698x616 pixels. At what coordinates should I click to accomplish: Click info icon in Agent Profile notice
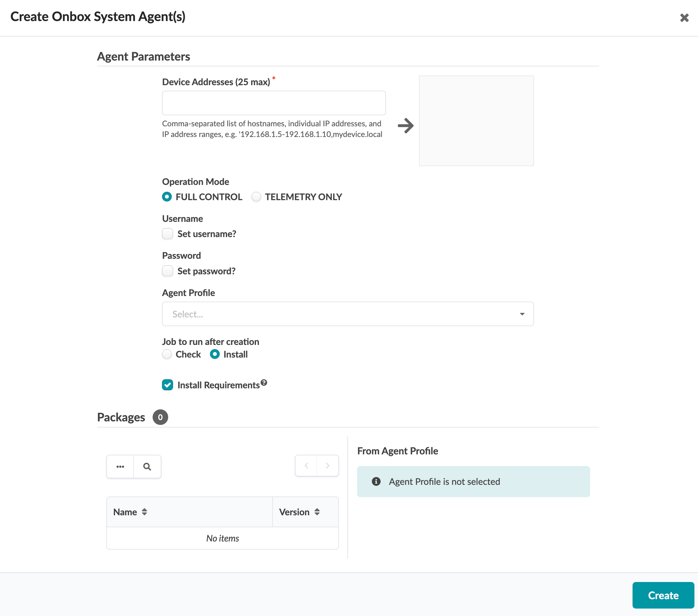click(376, 481)
